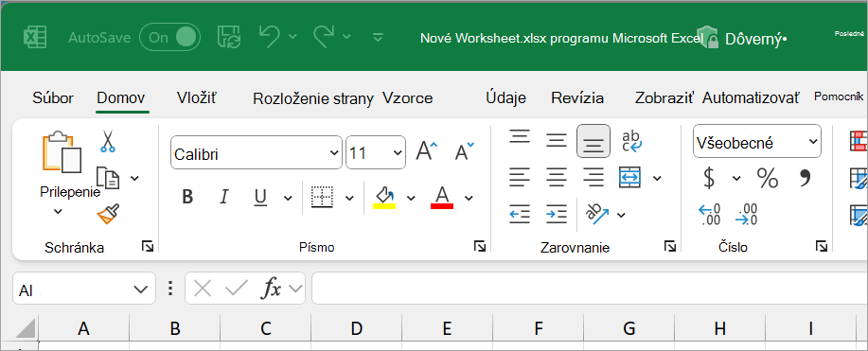Open the Rozloženie strany tab
The width and height of the screenshot is (868, 351).
click(x=312, y=99)
